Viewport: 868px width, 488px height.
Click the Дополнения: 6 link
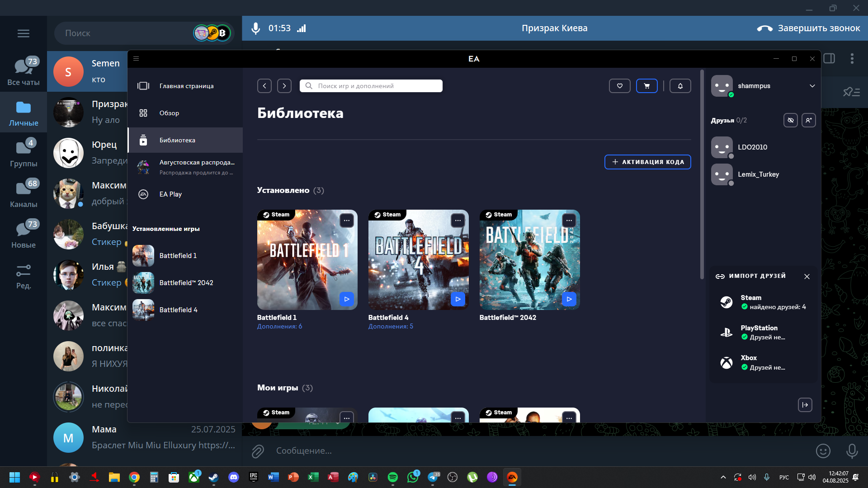click(279, 326)
